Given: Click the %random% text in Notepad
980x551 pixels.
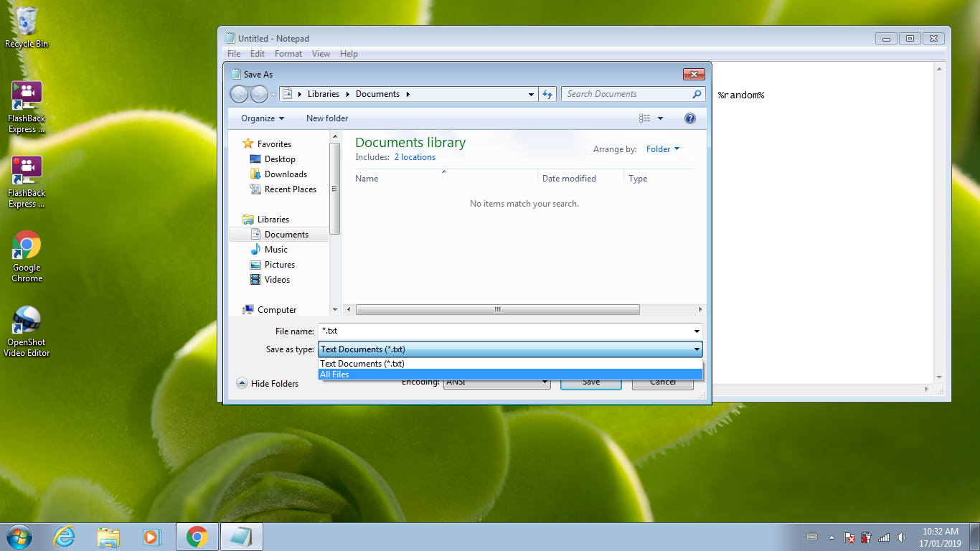Looking at the screenshot, I should (x=741, y=95).
